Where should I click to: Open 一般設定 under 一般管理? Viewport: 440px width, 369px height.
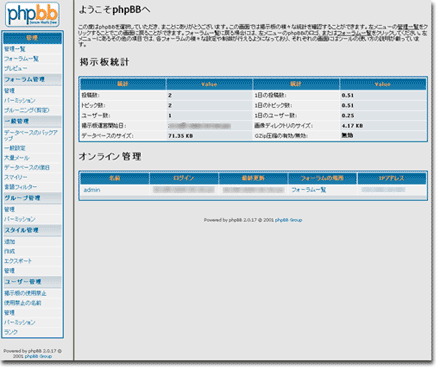15,148
